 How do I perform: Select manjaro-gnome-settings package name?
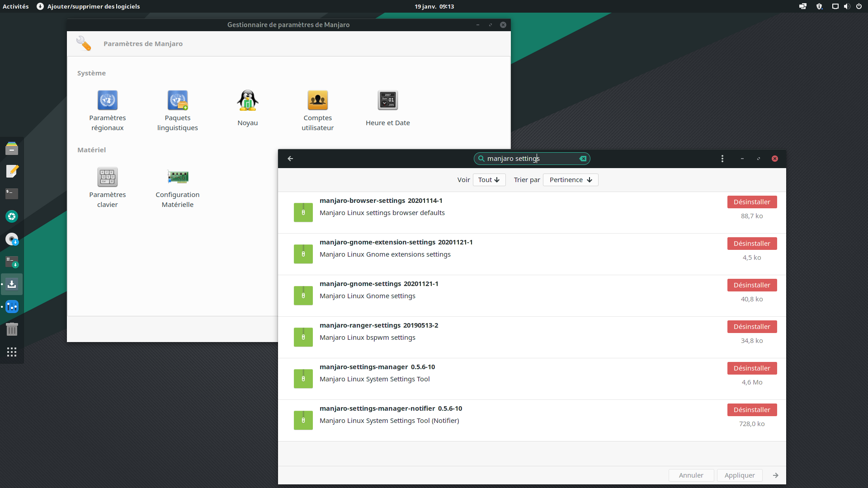tap(360, 284)
